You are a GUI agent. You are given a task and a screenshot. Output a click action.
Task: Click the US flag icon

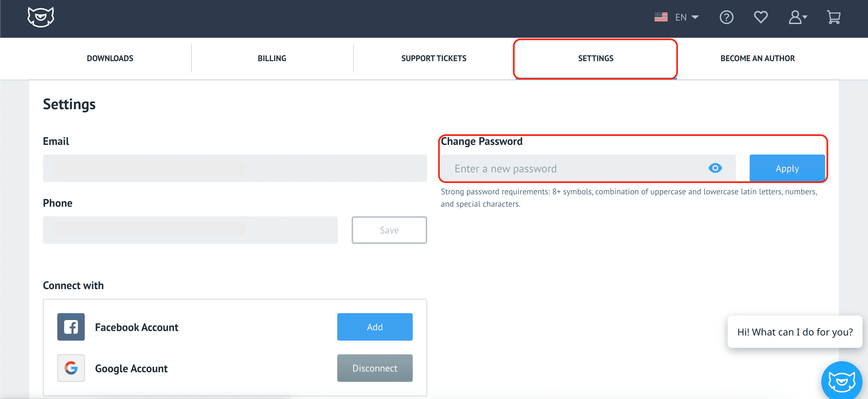coord(661,17)
